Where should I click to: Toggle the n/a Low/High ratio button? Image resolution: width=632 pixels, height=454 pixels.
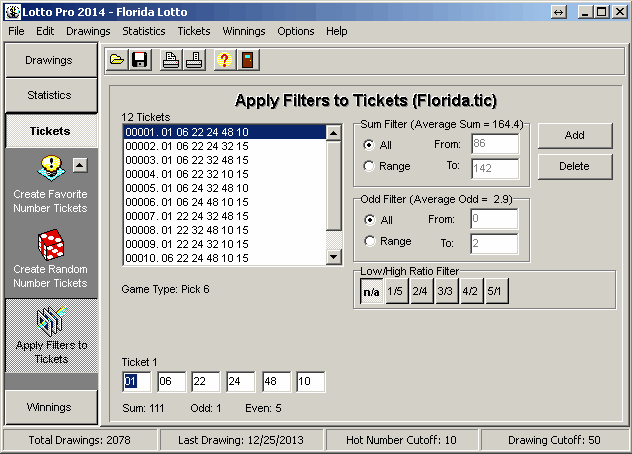click(x=371, y=291)
